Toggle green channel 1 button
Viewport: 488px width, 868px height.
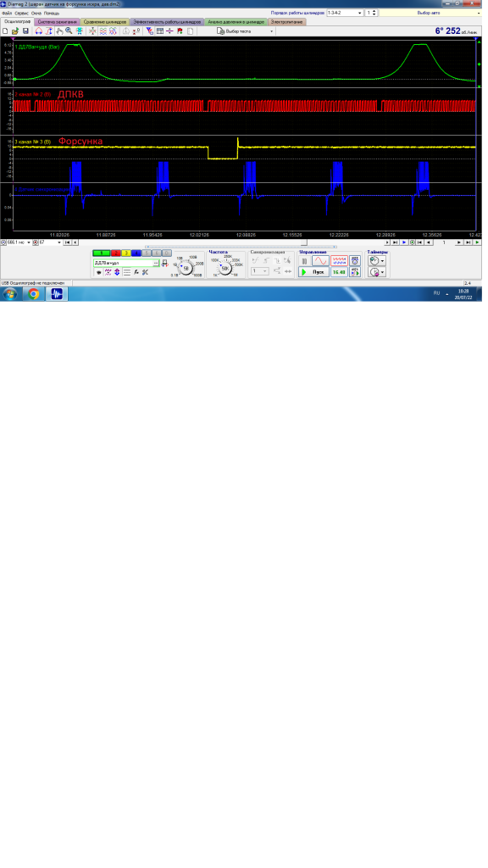pyautogui.click(x=102, y=253)
